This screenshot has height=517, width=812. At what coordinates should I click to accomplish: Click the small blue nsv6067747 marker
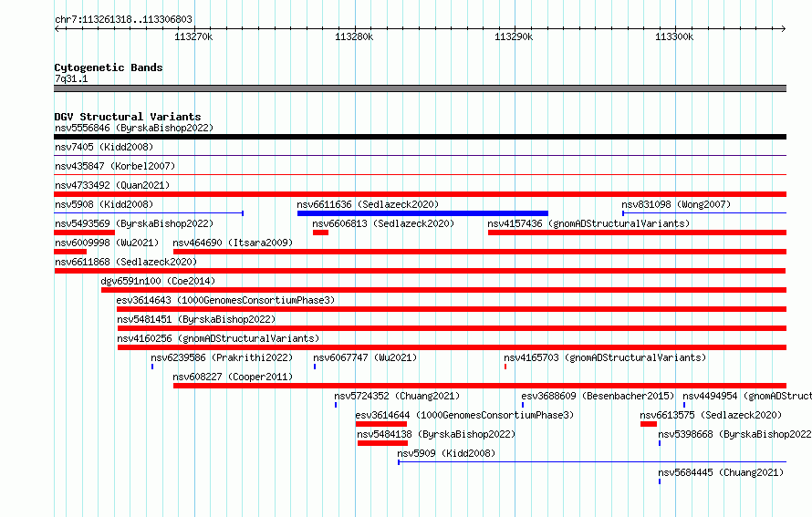(315, 367)
